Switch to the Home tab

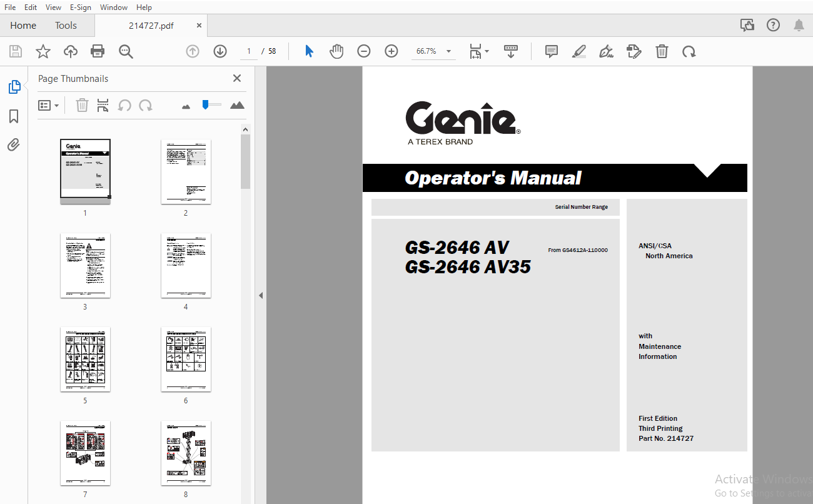pyautogui.click(x=23, y=26)
